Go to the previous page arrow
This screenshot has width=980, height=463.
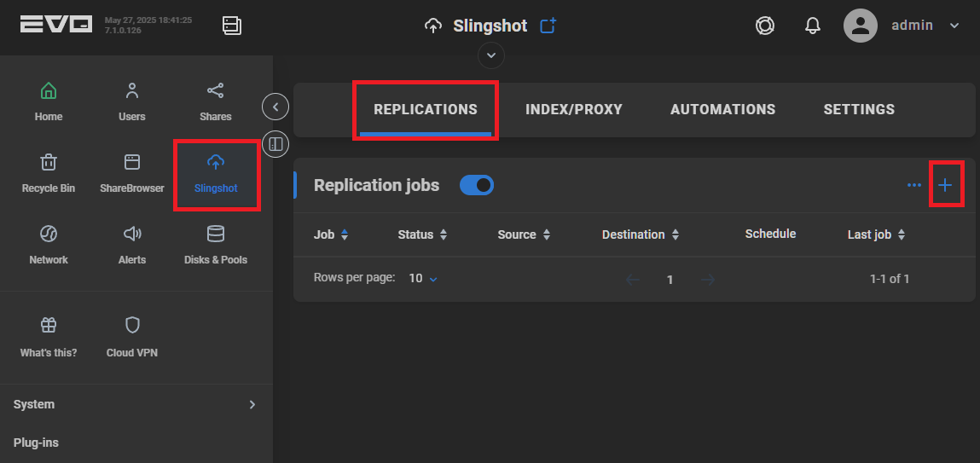point(633,280)
